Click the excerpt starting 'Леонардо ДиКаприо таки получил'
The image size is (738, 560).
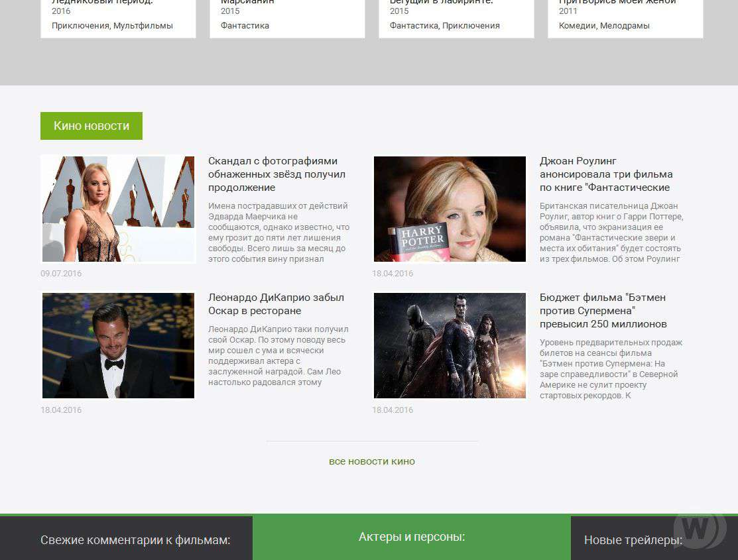[278, 355]
